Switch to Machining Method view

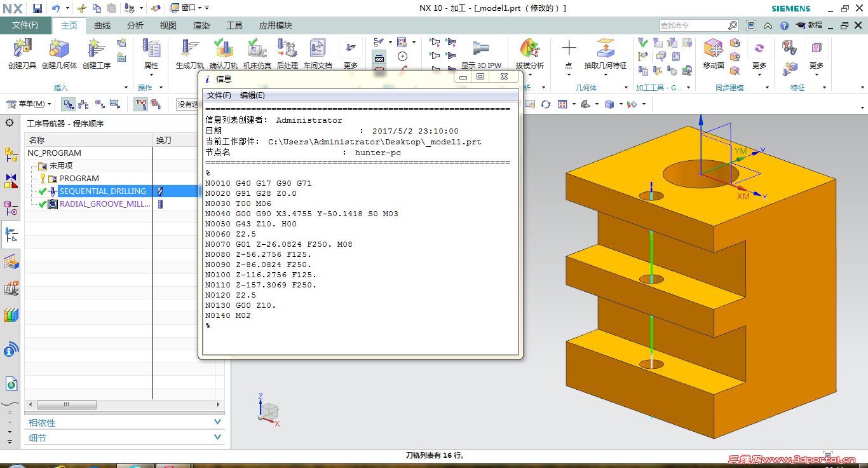pos(115,104)
